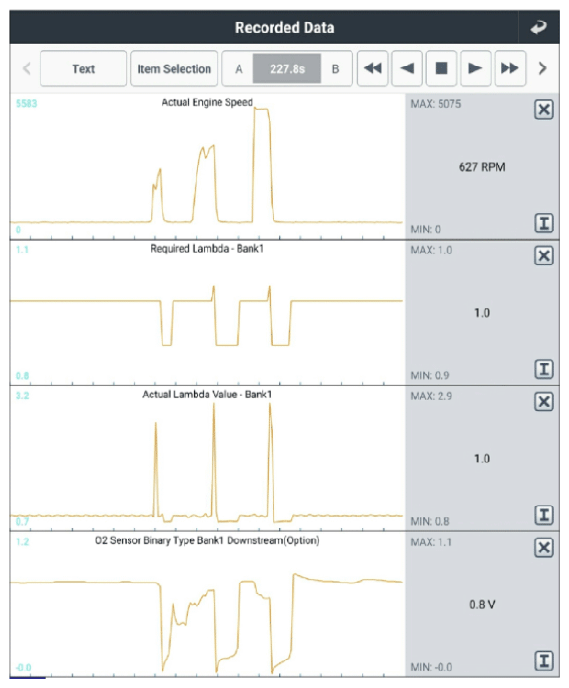Close the Required Lambda - Bank1 graph
This screenshot has height=688, width=569.
tap(544, 255)
